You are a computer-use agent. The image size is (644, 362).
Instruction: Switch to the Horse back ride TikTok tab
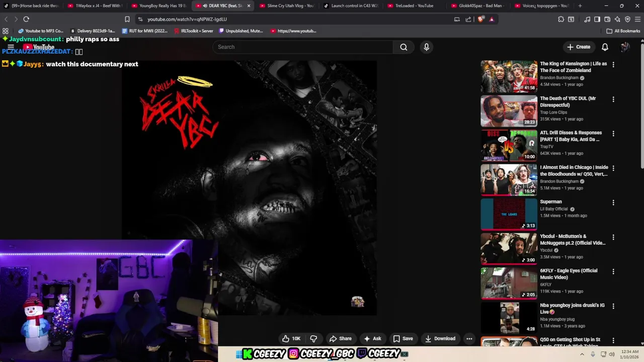point(31,6)
